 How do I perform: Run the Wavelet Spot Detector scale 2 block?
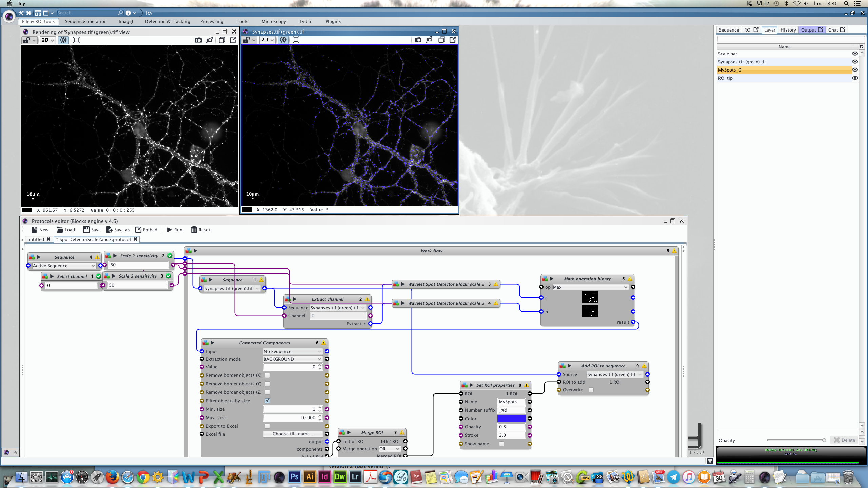403,284
